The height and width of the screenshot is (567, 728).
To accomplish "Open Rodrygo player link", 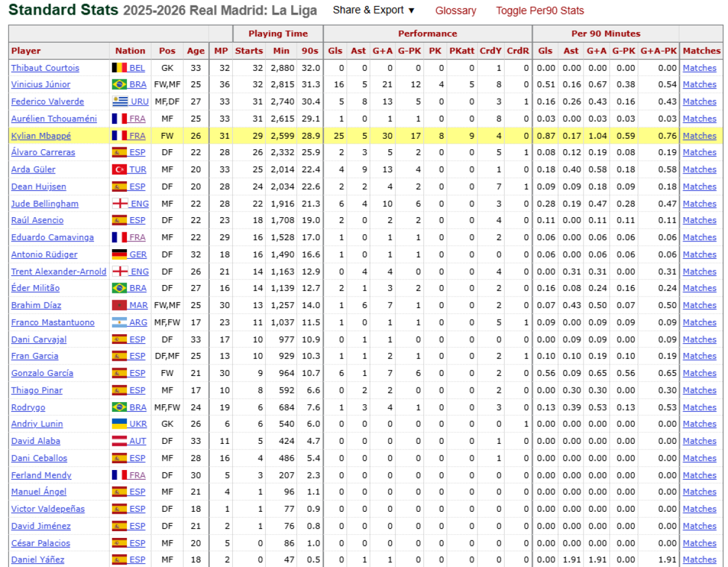I will coord(28,408).
